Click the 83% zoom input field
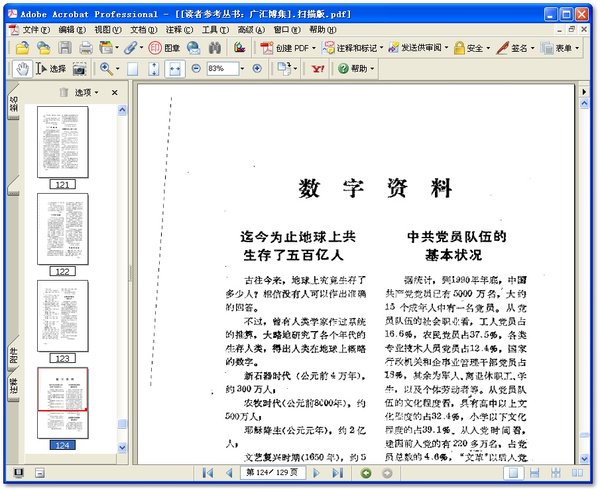The height and width of the screenshot is (491, 600). coord(223,69)
